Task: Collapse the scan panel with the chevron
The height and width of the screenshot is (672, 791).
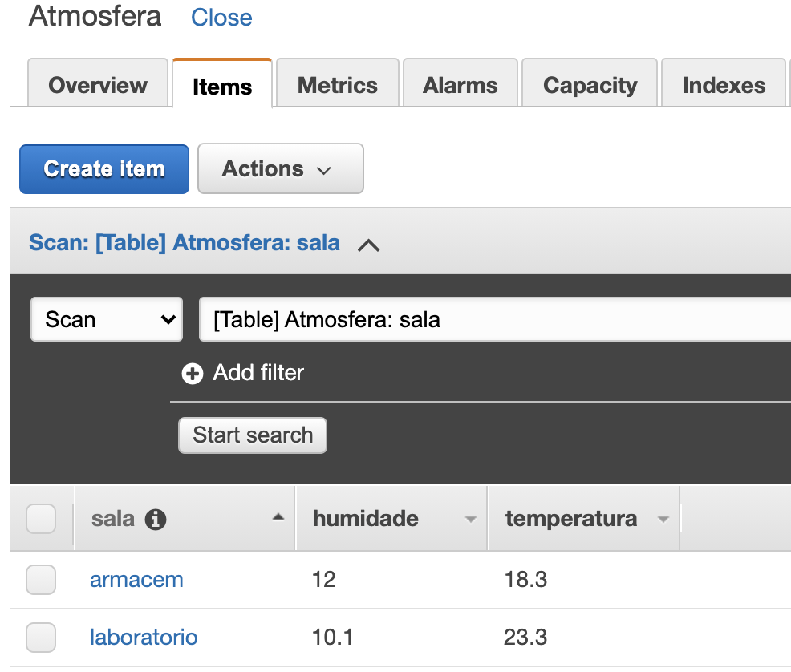Action: pyautogui.click(x=368, y=245)
